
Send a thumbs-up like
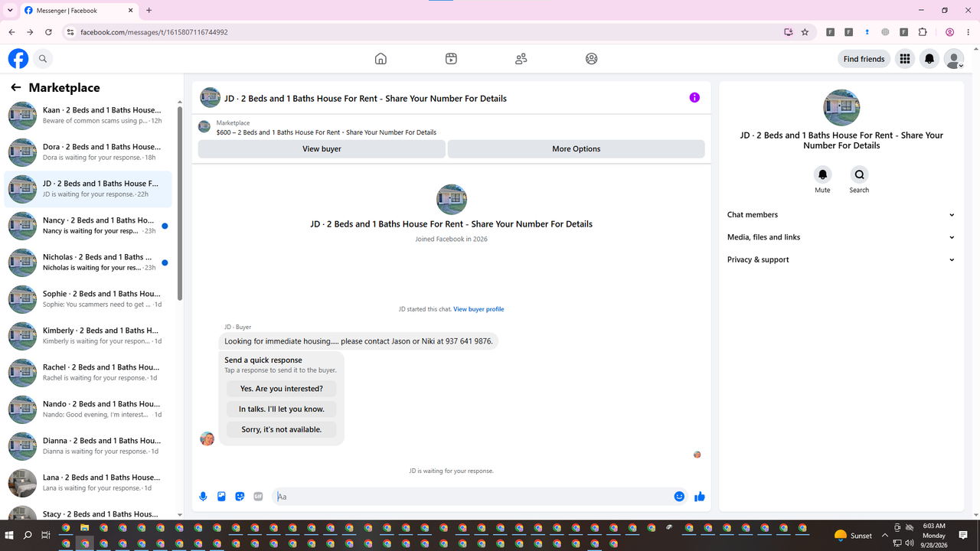(700, 497)
